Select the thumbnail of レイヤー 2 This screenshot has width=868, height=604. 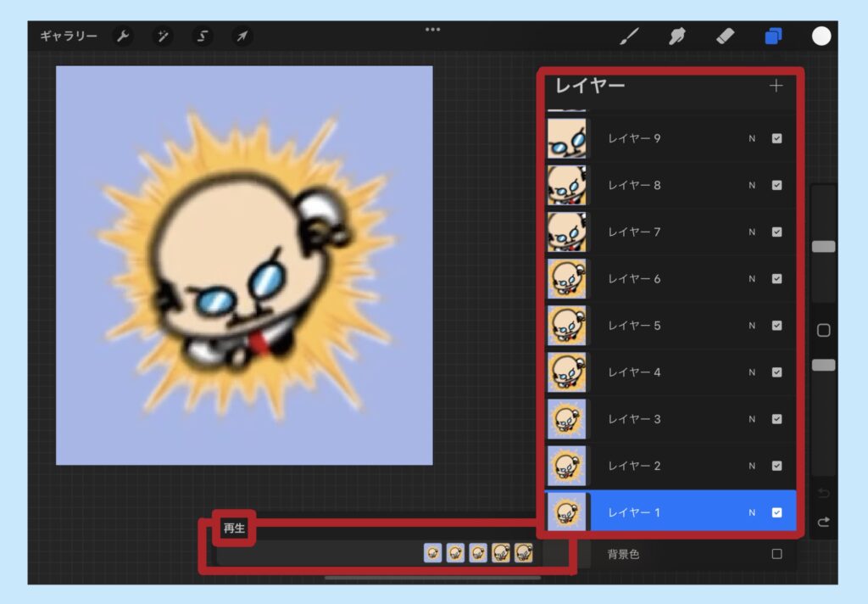coord(567,466)
